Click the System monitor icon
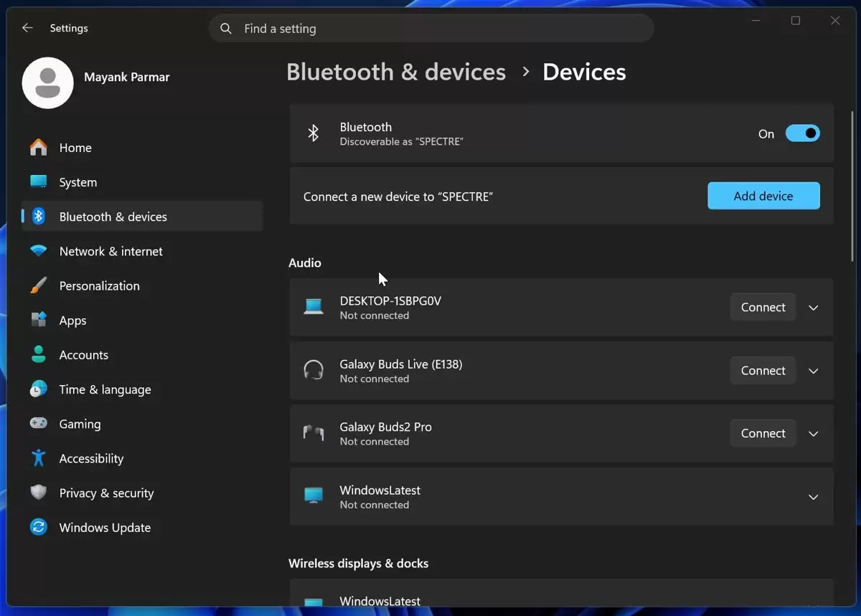Viewport: 861px width, 616px height. pyautogui.click(x=39, y=182)
